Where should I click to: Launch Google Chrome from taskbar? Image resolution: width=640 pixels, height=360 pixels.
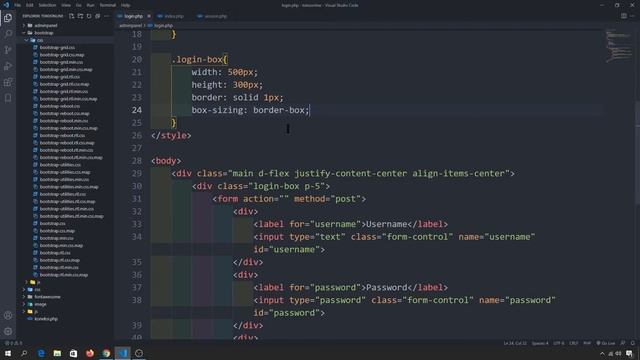pos(106,353)
